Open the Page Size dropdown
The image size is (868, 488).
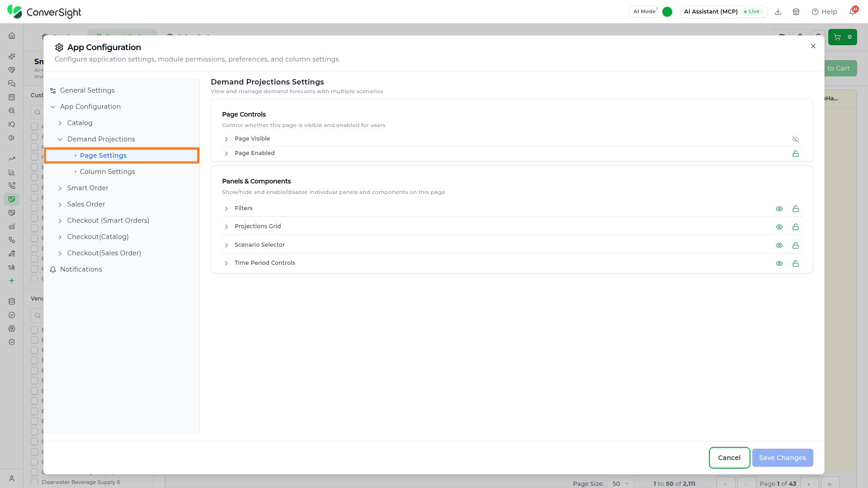620,483
